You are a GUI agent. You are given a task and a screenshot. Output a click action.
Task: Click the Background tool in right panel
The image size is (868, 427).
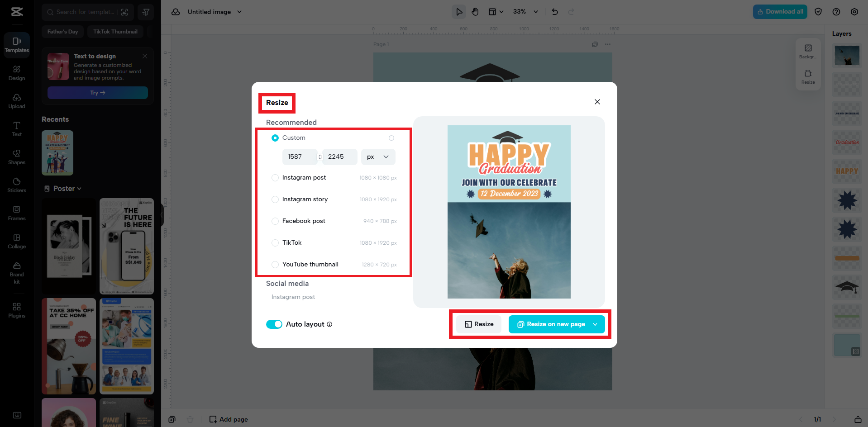pyautogui.click(x=808, y=51)
